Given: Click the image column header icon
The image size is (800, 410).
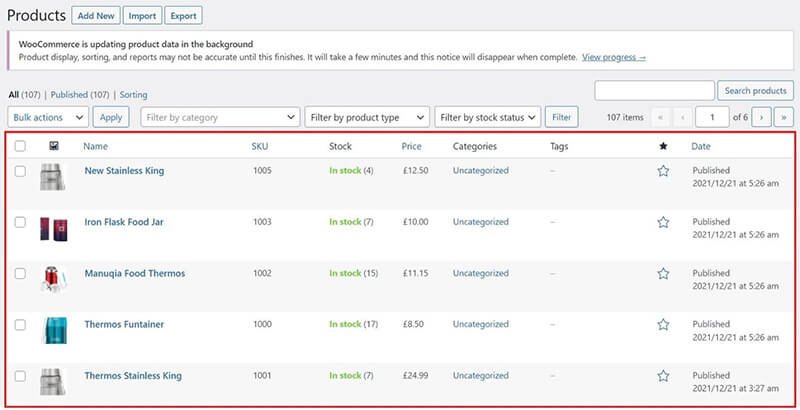Looking at the screenshot, I should [x=54, y=146].
